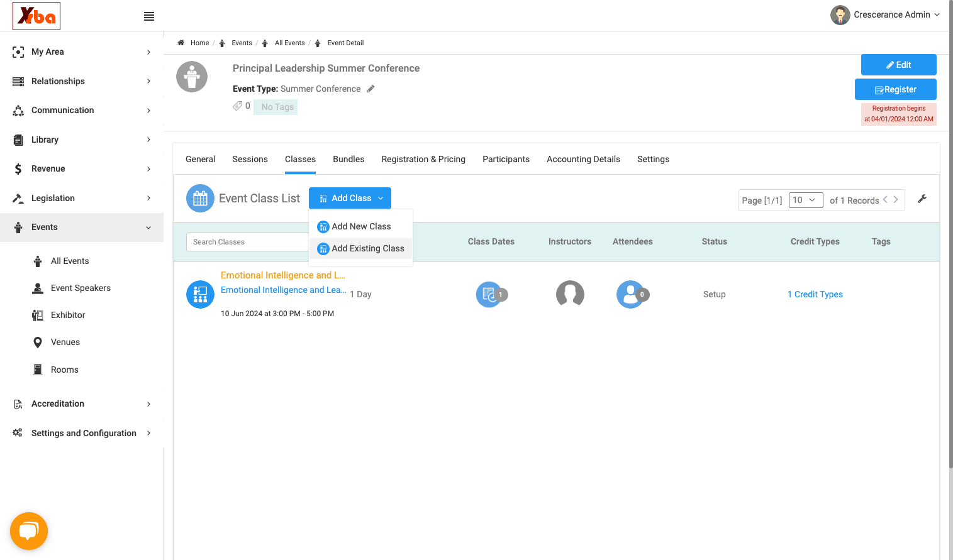Viewport: 953px width, 560px height.
Task: Focus the Search Classes field
Action: pos(247,242)
